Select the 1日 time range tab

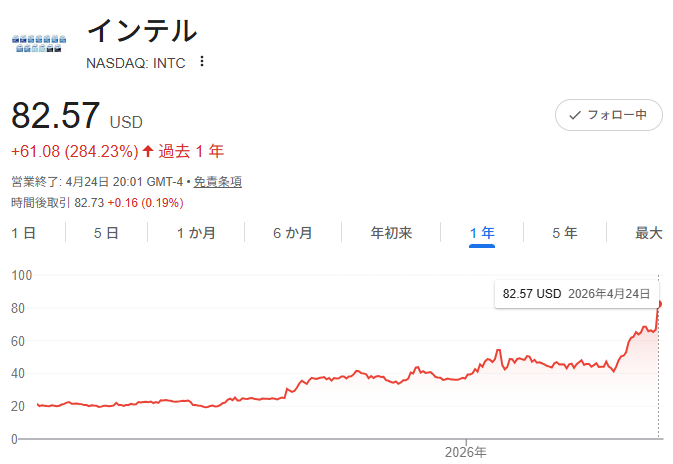[x=24, y=233]
